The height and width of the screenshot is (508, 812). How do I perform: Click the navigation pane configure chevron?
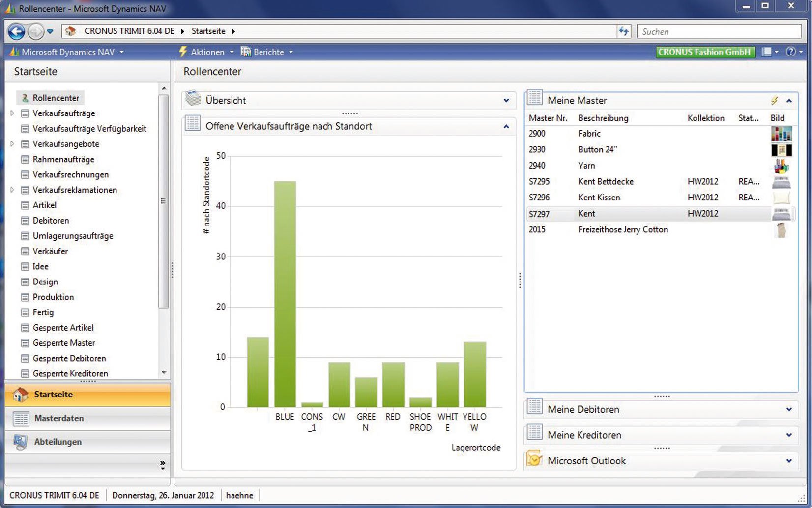point(163,465)
